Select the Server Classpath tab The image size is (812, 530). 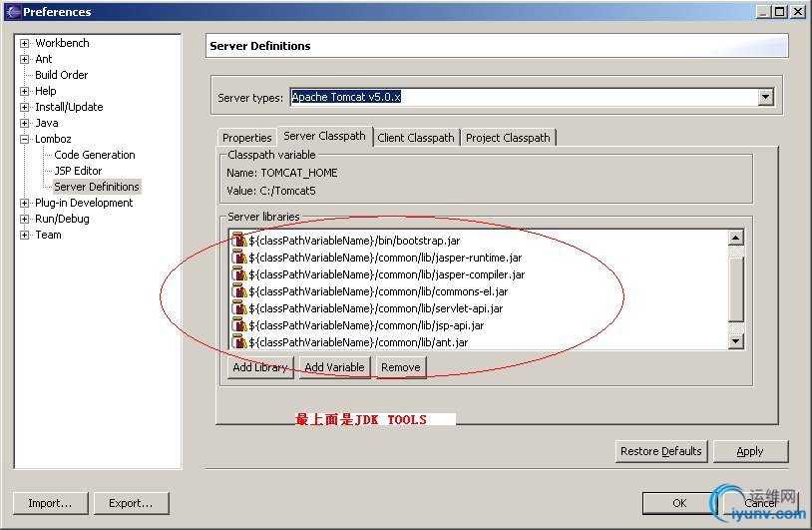(x=324, y=137)
